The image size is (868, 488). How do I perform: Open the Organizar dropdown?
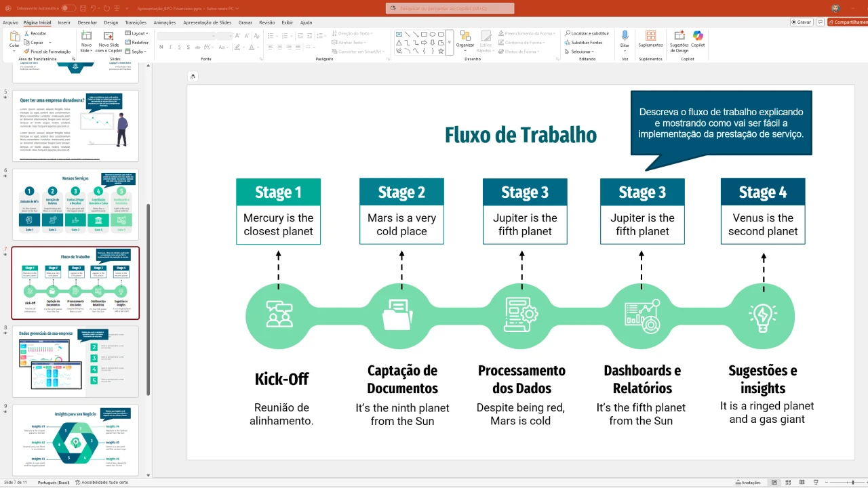tap(465, 41)
